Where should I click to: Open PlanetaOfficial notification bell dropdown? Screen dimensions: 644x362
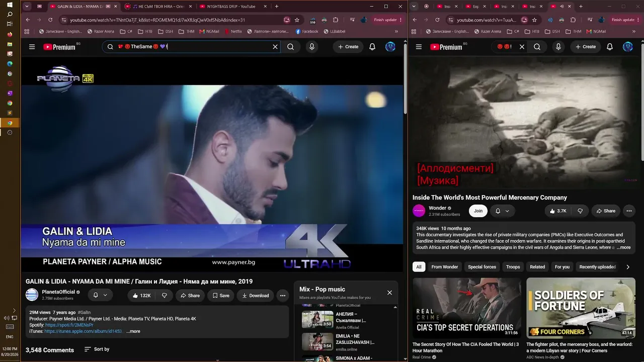click(x=100, y=295)
